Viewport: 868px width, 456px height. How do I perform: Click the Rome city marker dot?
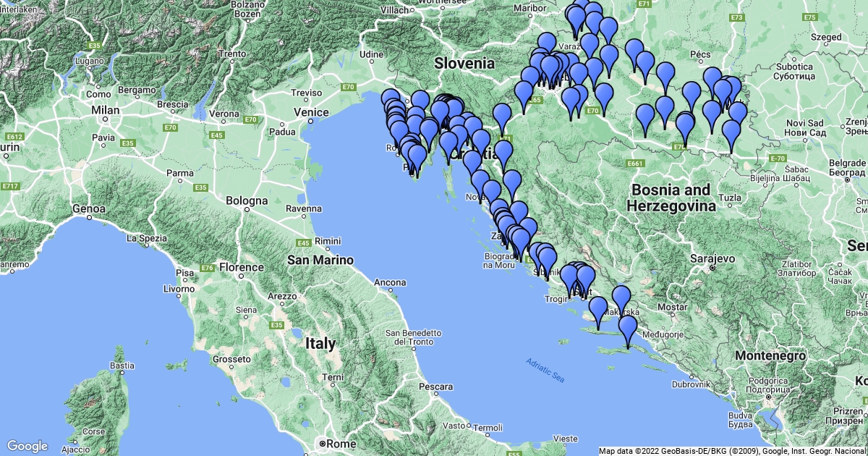click(321, 442)
